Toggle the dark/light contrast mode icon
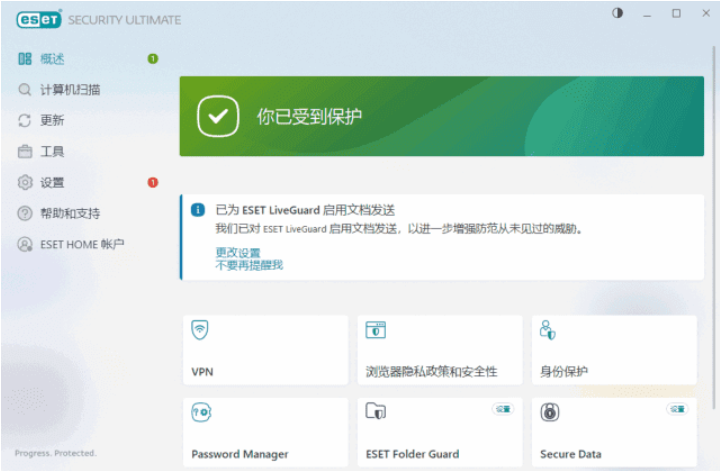The image size is (720, 471). (617, 13)
